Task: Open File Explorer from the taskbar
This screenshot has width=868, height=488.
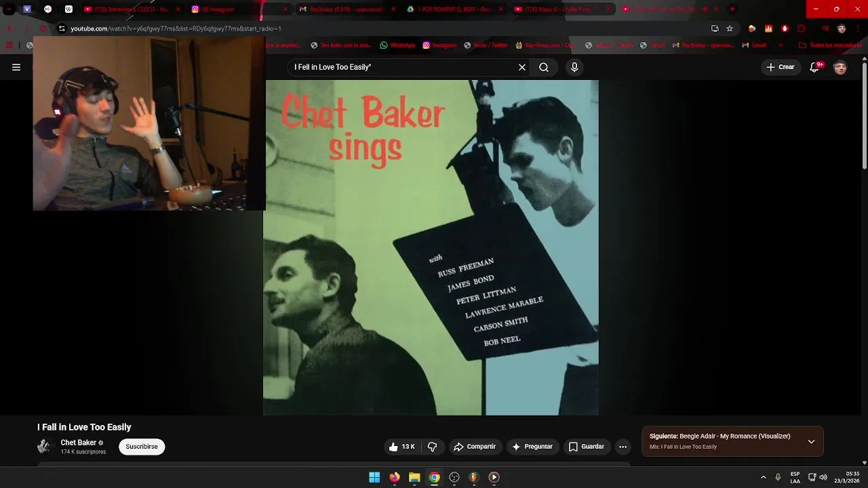Action: tap(414, 477)
